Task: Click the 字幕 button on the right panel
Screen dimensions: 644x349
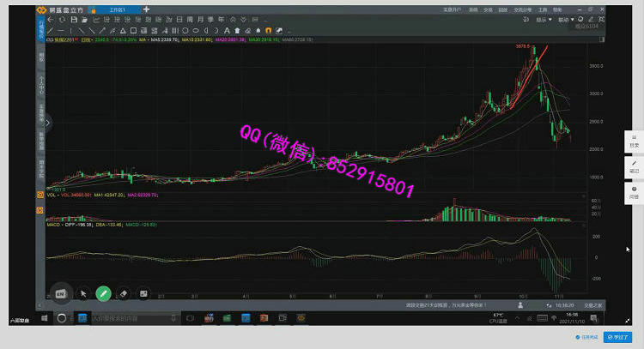Action: click(634, 141)
